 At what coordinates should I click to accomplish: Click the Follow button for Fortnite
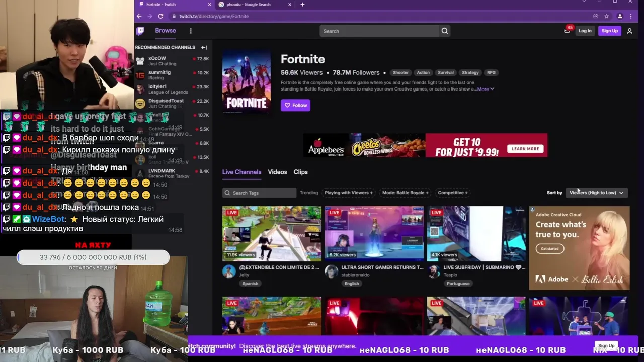click(295, 105)
